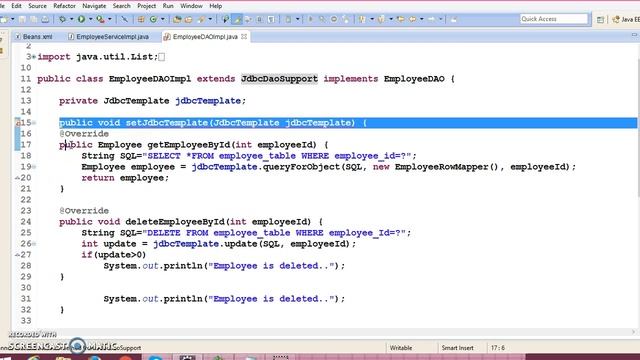Open the Run menu
640x360 pixels.
pyautogui.click(x=168, y=6)
